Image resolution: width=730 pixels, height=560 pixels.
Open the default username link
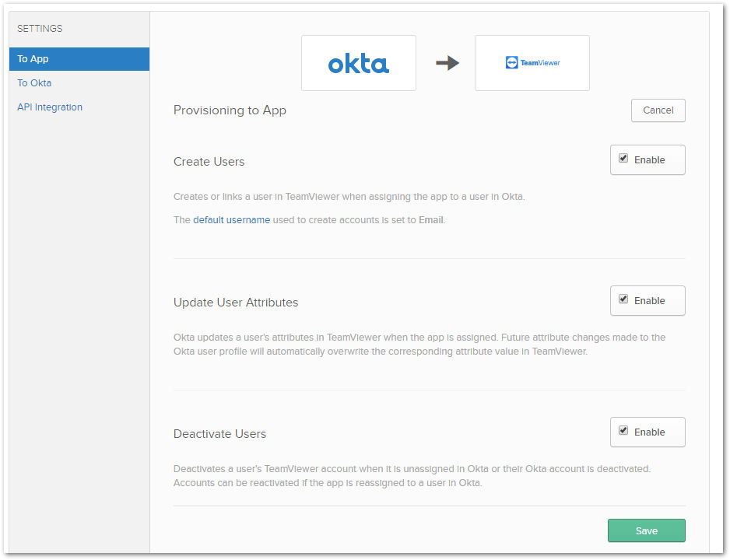click(x=231, y=220)
